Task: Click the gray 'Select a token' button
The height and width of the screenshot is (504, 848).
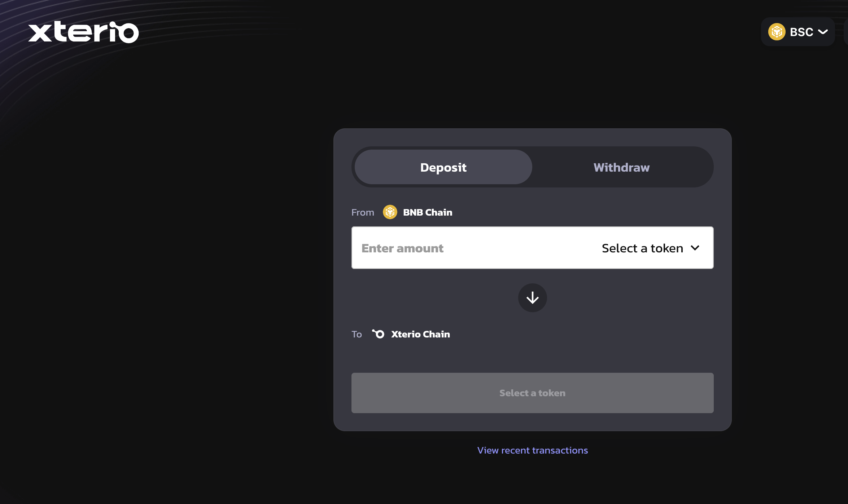Action: 532,393
